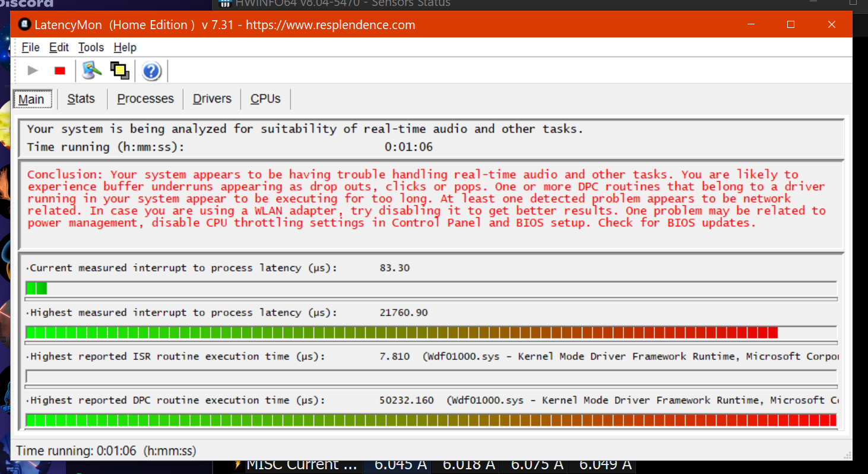Click the status bar Time running text

tap(106, 451)
